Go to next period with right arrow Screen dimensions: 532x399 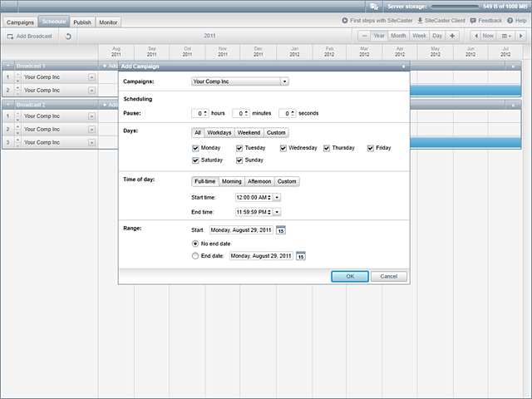point(520,36)
